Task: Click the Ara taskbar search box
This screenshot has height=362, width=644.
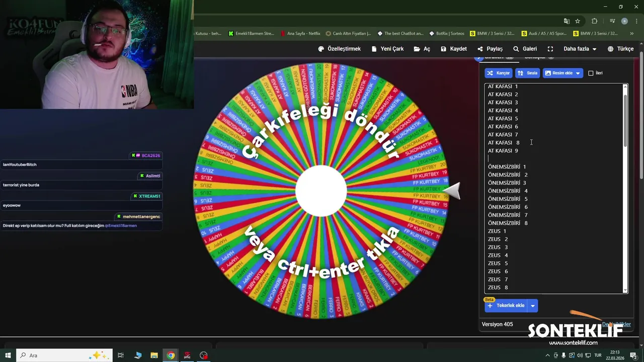Action: tap(64, 355)
